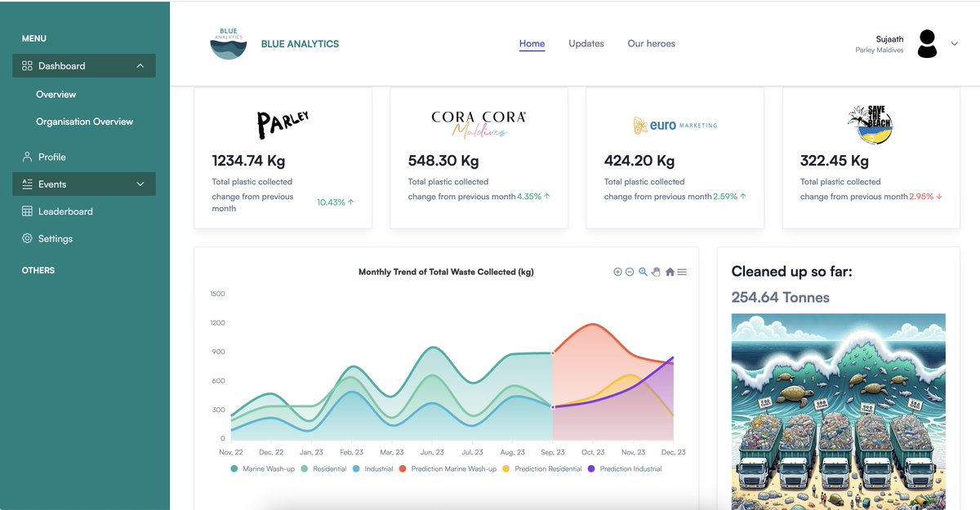Click the Euro Marketing logo
980x510 pixels.
click(675, 126)
